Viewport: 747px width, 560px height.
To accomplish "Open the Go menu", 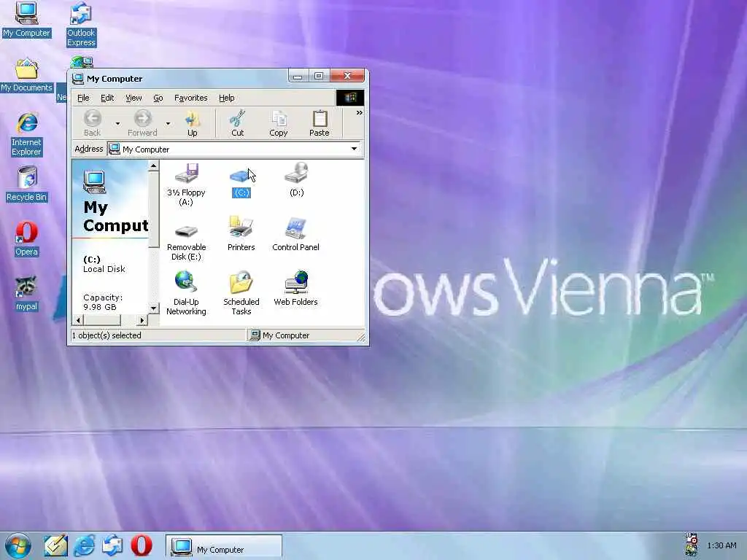I will (x=158, y=98).
